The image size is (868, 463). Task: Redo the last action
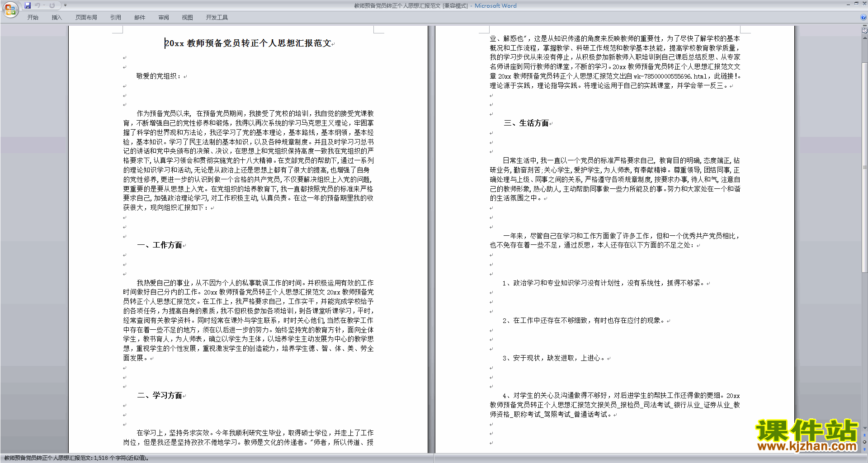(x=52, y=5)
